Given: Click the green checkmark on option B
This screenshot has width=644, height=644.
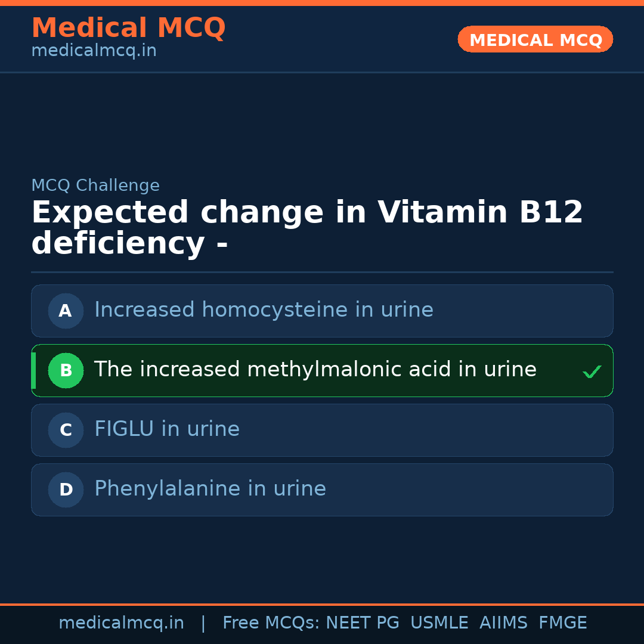Looking at the screenshot, I should (x=592, y=372).
